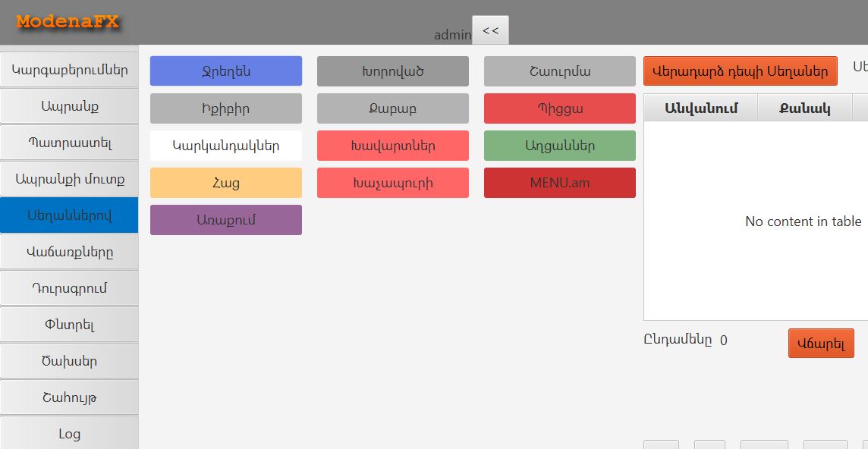
Task: Select the purple Առաքում category
Action: (225, 220)
